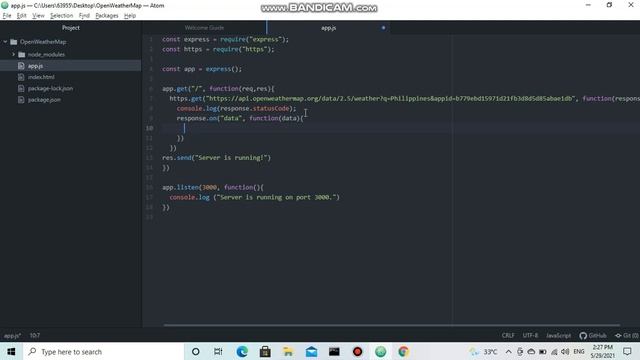
Task: Open Google Chrome from taskbar
Action: tap(403, 351)
